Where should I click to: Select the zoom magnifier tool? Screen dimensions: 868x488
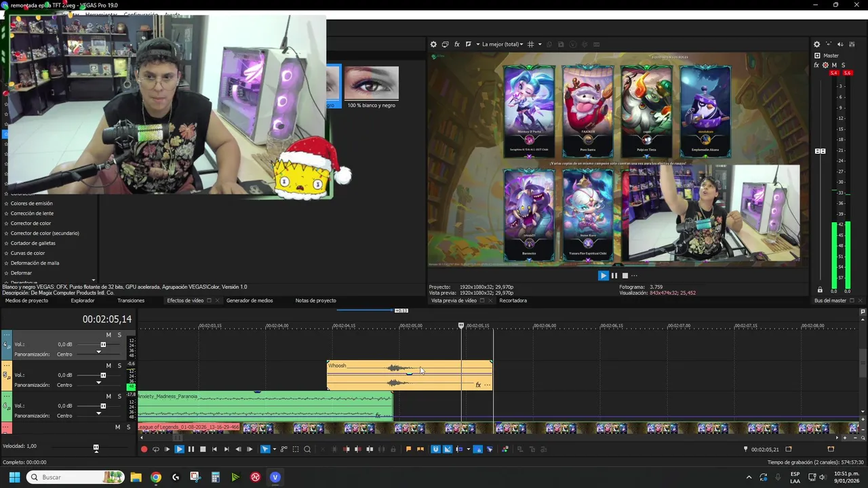coord(307,449)
